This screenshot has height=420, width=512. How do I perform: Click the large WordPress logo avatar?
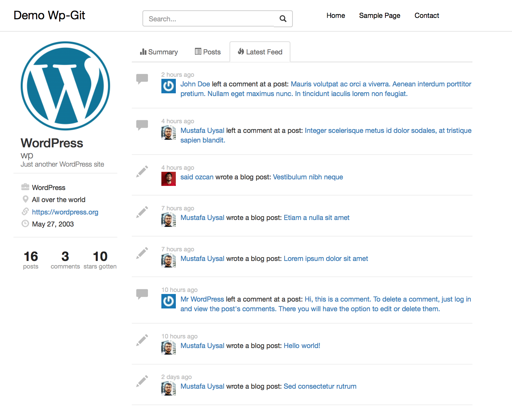pos(65,86)
